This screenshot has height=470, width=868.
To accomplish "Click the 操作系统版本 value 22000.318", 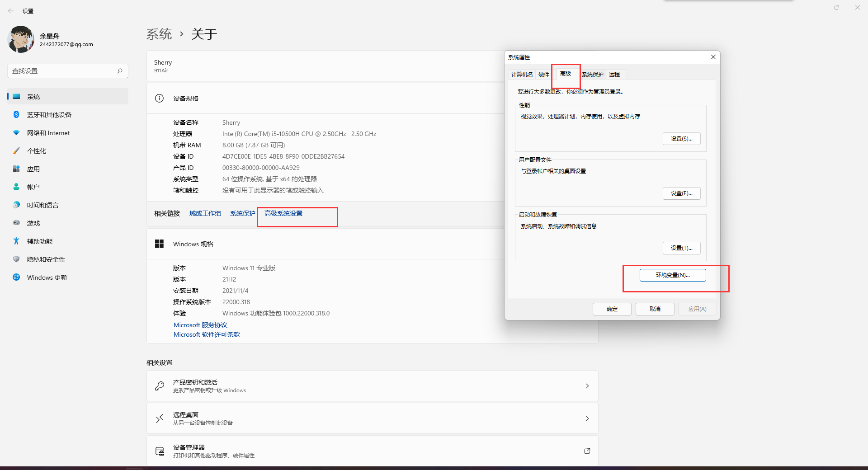I will pyautogui.click(x=236, y=302).
